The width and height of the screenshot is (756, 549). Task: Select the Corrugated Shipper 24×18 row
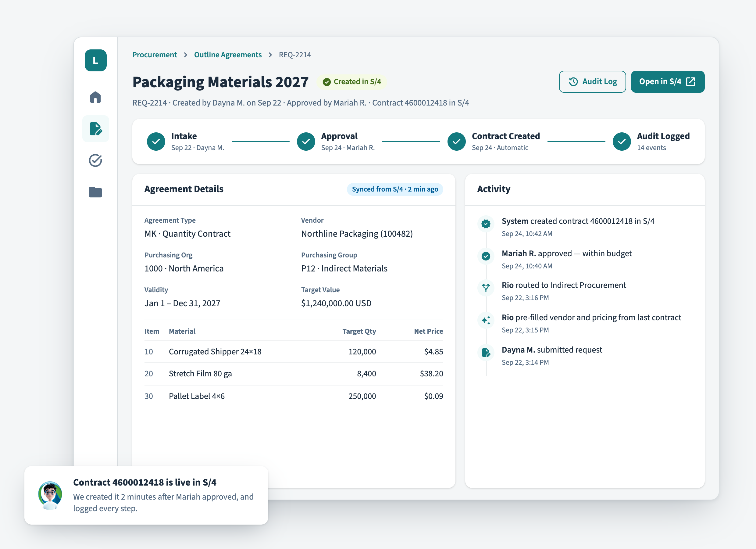tap(294, 352)
